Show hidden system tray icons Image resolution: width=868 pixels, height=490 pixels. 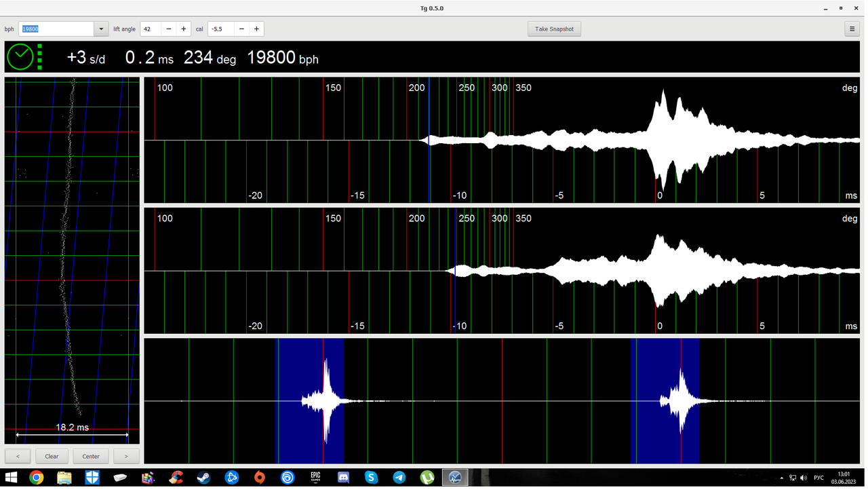tap(781, 478)
